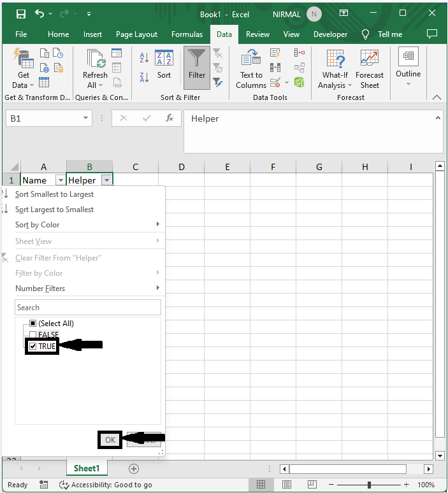
Task: Click the zoom slider handle
Action: 369,485
